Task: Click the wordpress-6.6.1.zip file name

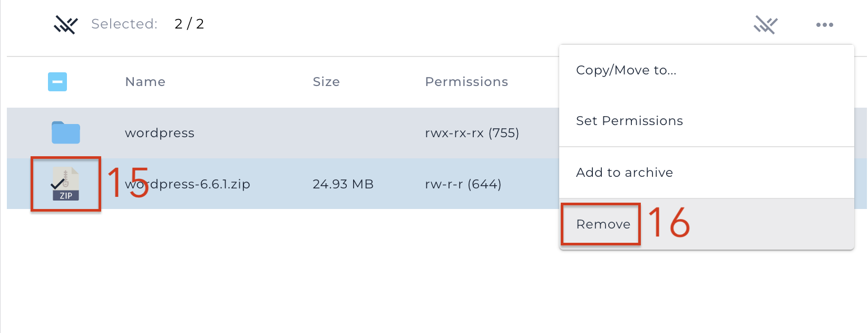Action: coord(188,184)
